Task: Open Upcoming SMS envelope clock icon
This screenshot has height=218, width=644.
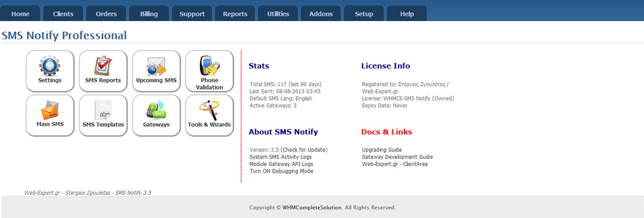Action: (156, 71)
